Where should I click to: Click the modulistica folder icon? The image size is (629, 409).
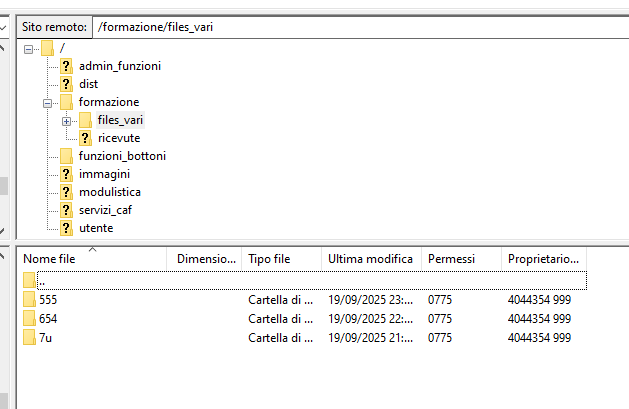[66, 192]
